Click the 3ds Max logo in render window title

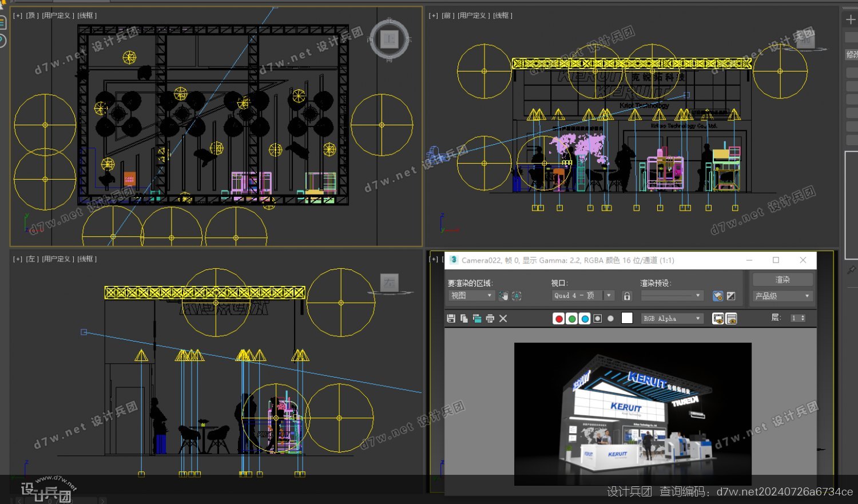[x=454, y=260]
